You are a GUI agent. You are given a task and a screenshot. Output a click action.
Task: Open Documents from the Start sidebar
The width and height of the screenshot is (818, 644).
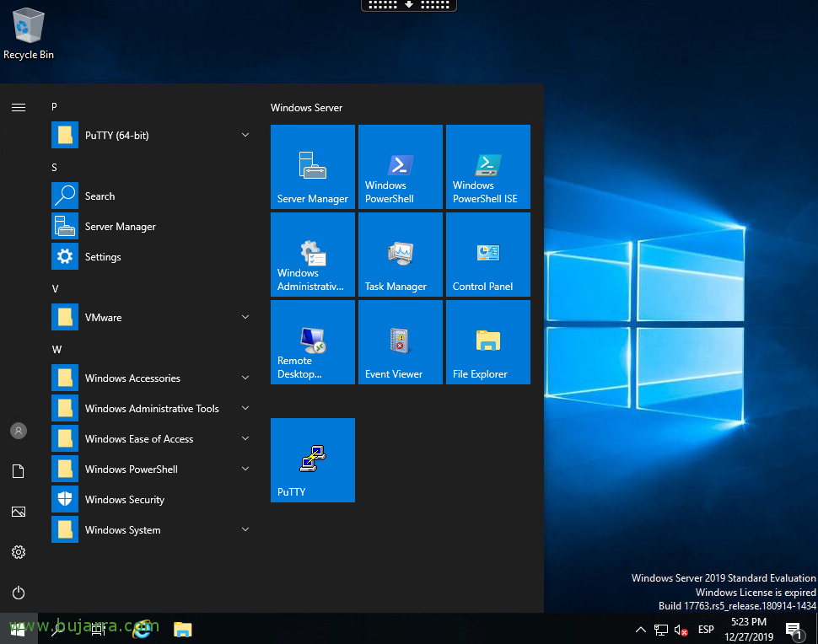19,471
